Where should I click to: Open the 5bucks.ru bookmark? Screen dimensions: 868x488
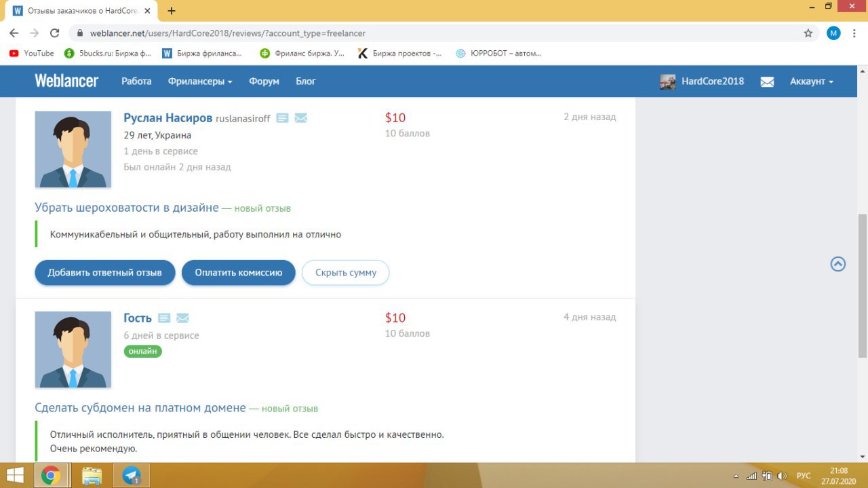pos(108,53)
